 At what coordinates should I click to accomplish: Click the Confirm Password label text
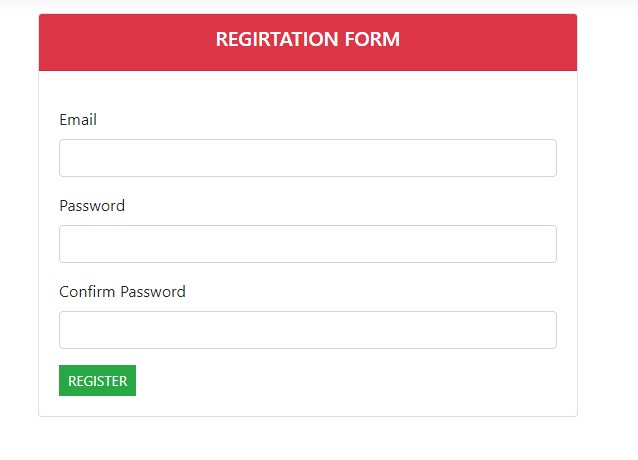tap(122, 292)
